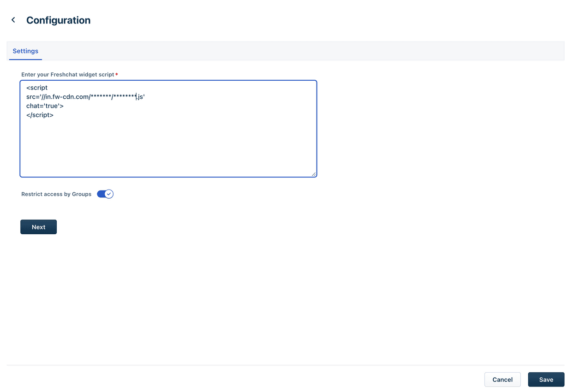Go back using the arrow beside Configuration
This screenshot has width=579, height=392.
(x=13, y=20)
